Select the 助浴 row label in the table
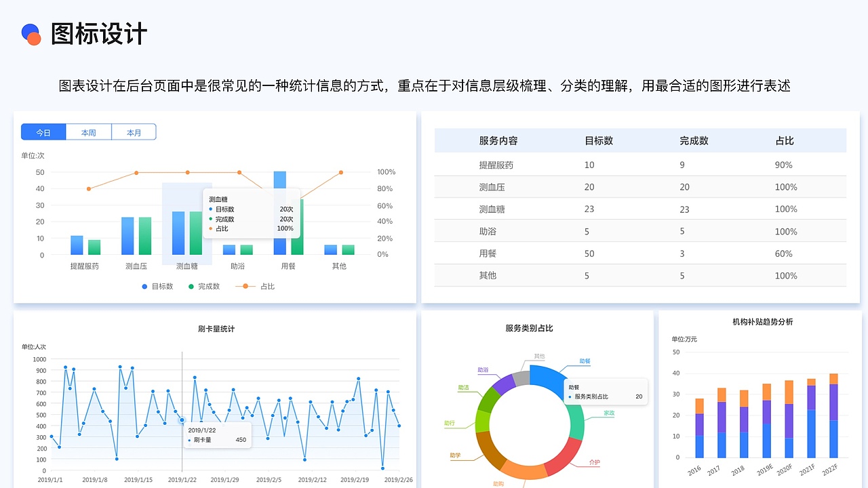 coord(488,232)
